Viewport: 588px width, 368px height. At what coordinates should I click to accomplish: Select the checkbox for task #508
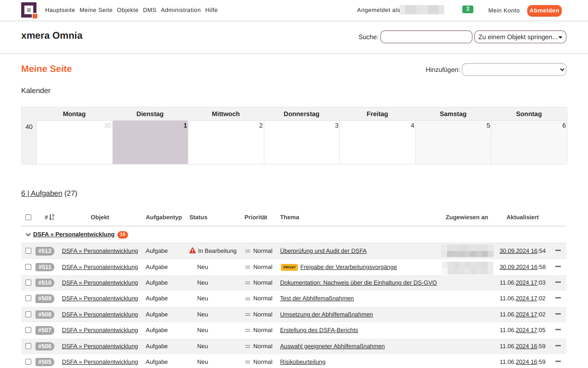click(x=29, y=314)
